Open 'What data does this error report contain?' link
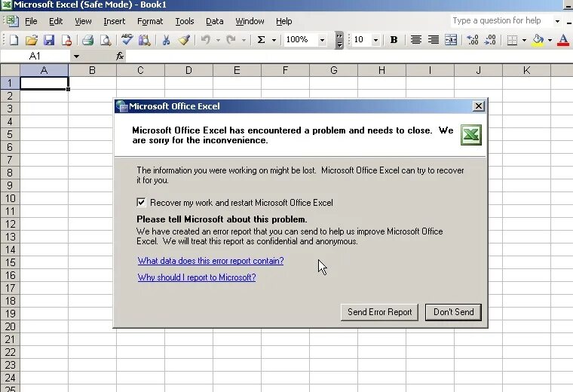Image resolution: width=573 pixels, height=392 pixels. coord(210,261)
